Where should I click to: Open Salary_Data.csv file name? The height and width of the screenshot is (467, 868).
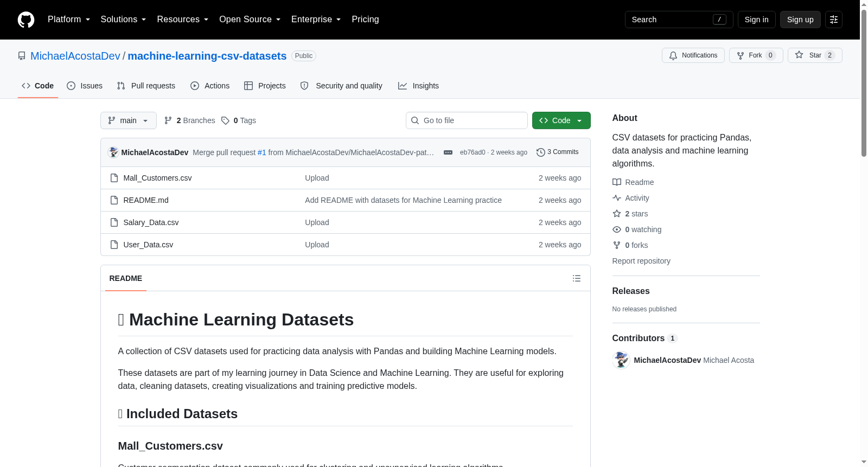(x=151, y=222)
